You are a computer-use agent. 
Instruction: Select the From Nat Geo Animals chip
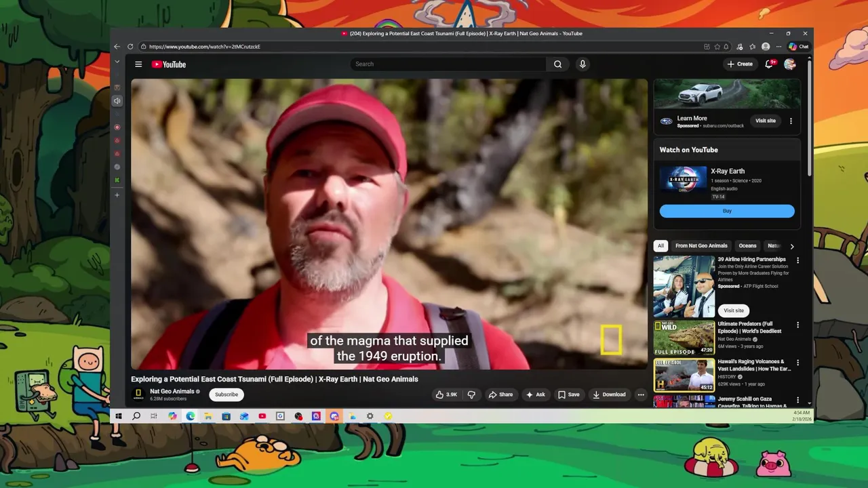(x=701, y=246)
